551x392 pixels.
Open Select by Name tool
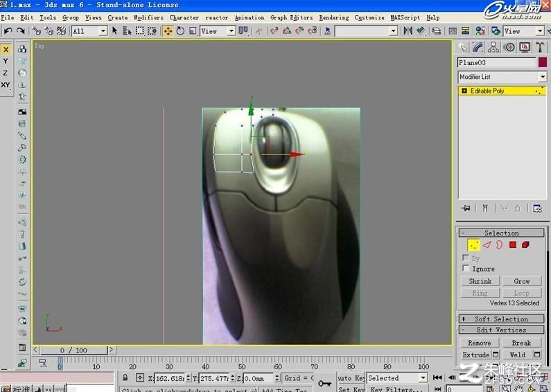pos(127,31)
